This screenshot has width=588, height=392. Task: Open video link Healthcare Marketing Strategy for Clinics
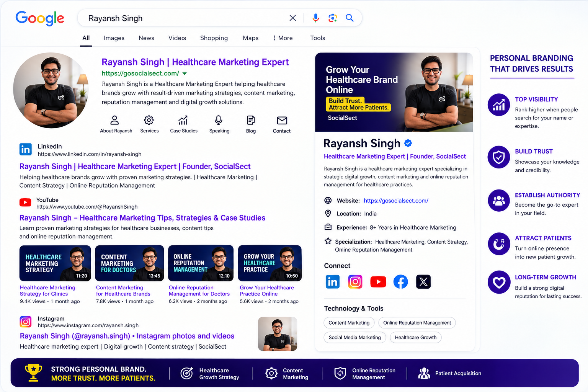click(x=47, y=291)
